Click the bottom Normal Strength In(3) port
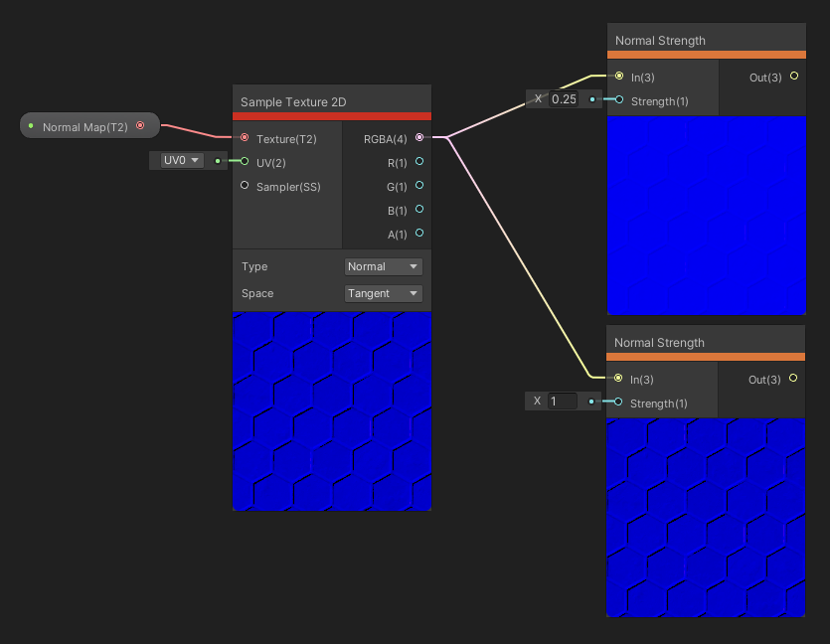 click(x=618, y=378)
